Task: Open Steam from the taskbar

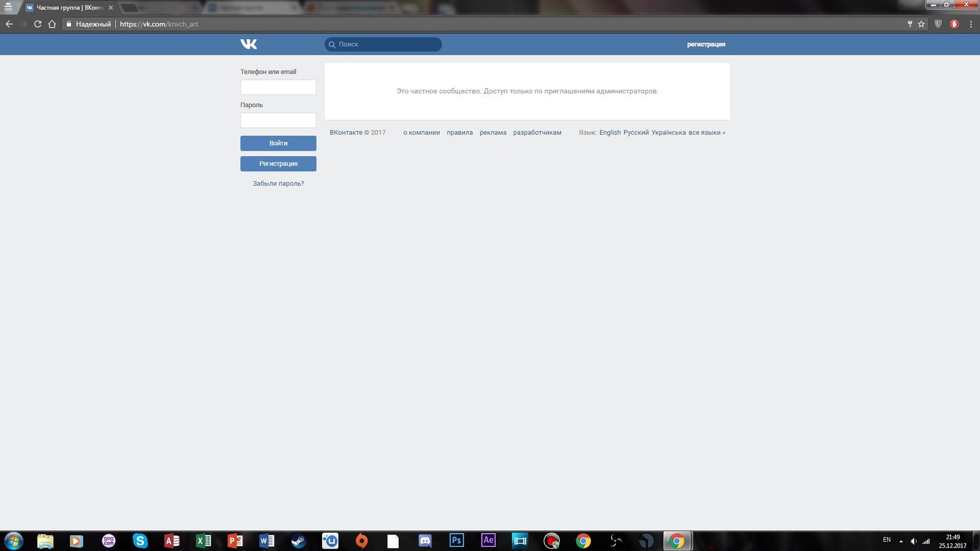Action: 298,541
